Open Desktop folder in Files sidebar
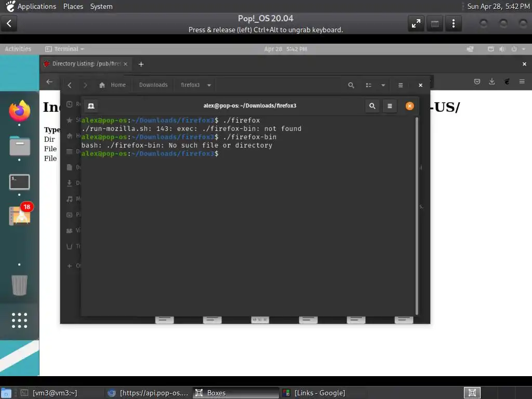The image size is (532, 399). click(x=73, y=151)
